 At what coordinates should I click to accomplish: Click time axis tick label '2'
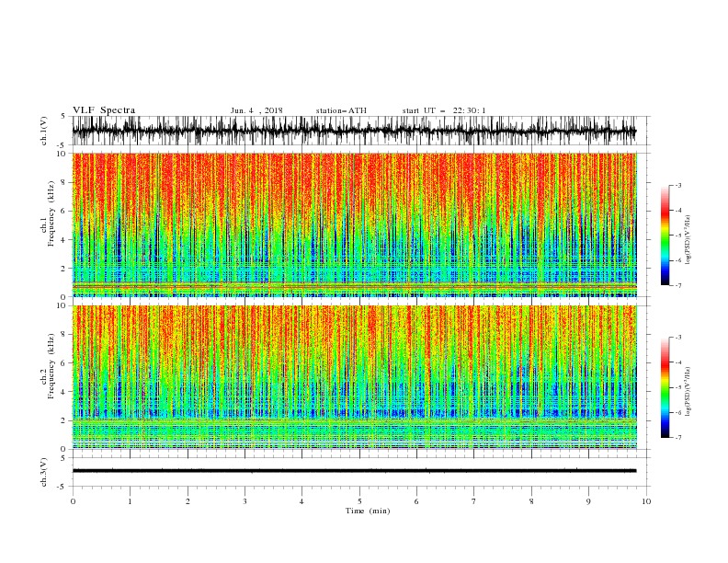(188, 501)
